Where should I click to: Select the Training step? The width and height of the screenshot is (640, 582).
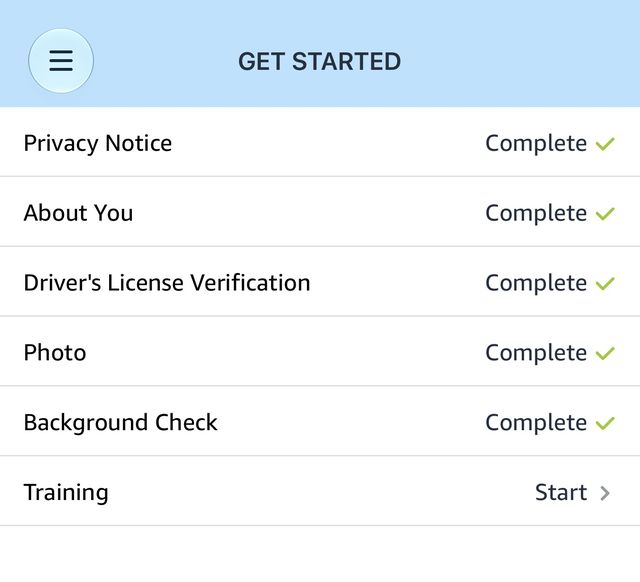[x=320, y=491]
